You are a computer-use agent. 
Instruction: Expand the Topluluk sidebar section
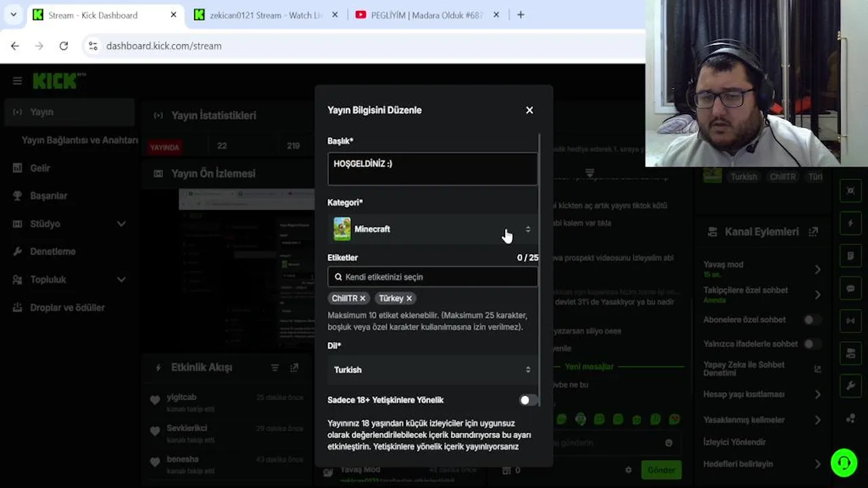[121, 279]
